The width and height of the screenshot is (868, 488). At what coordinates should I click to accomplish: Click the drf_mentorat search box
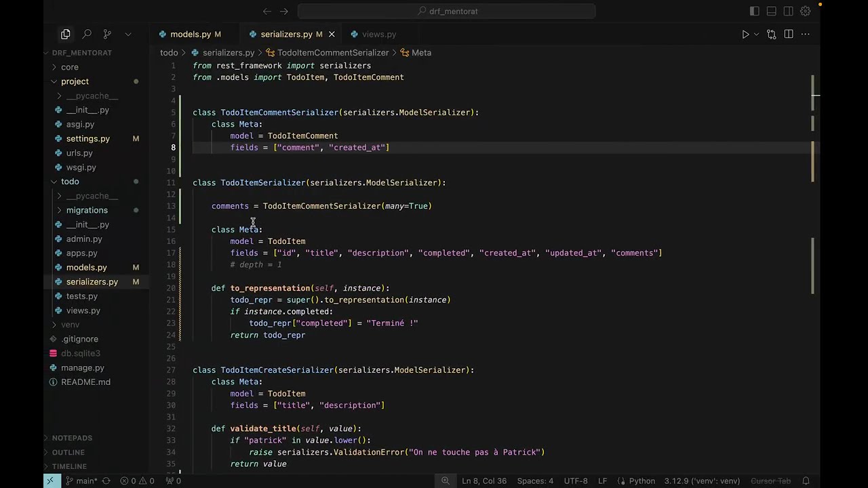(x=447, y=11)
